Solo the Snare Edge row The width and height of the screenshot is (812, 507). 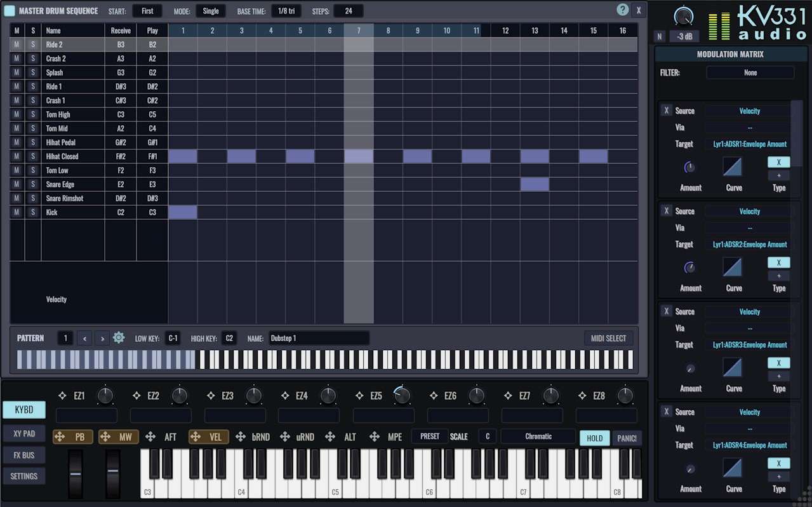(32, 184)
